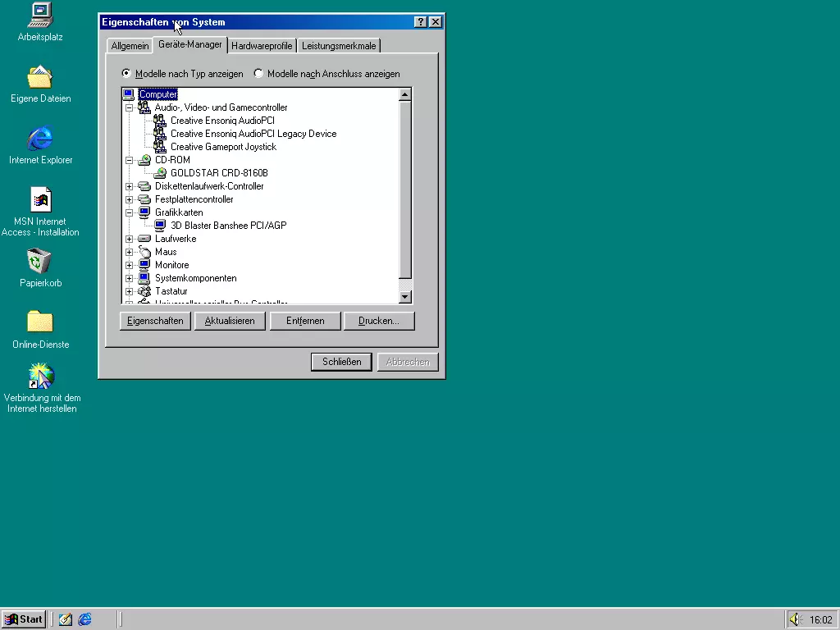Image resolution: width=840 pixels, height=630 pixels.
Task: Expand the Laufwerke tree node
Action: pyautogui.click(x=129, y=239)
